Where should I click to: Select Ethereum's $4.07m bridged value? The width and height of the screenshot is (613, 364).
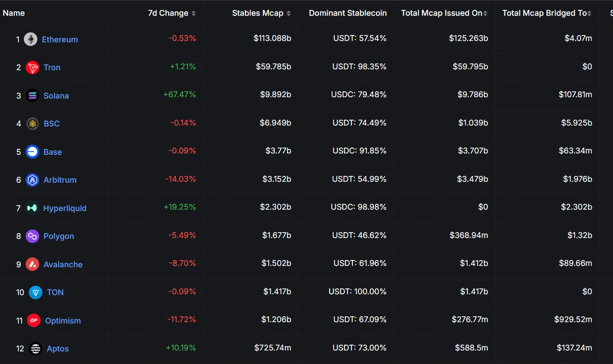click(578, 38)
